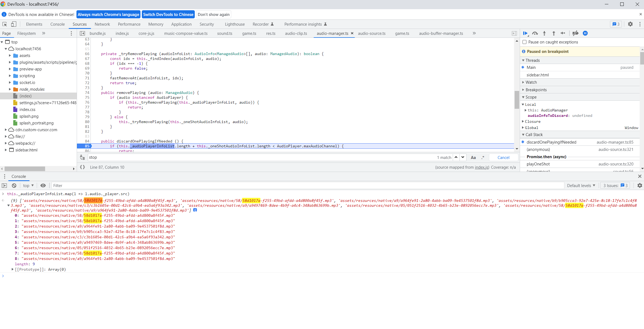The width and height of the screenshot is (644, 329).
Task: Resume script execution
Action: click(x=525, y=33)
